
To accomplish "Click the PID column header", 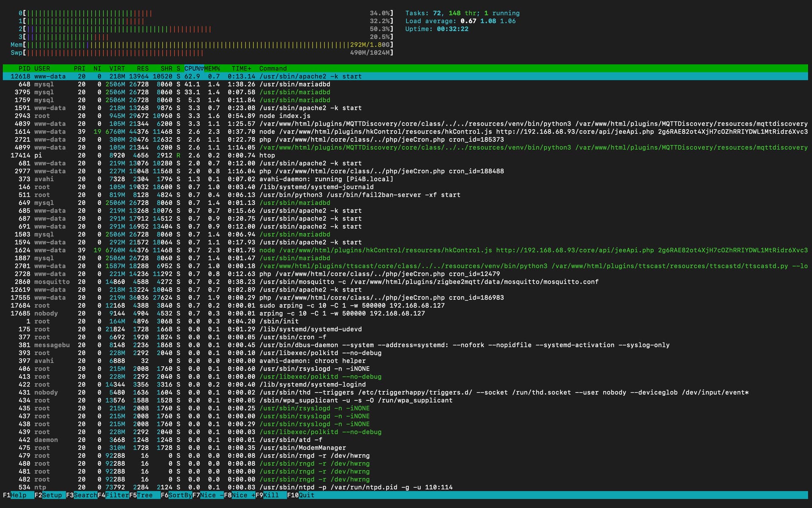I will [24, 68].
